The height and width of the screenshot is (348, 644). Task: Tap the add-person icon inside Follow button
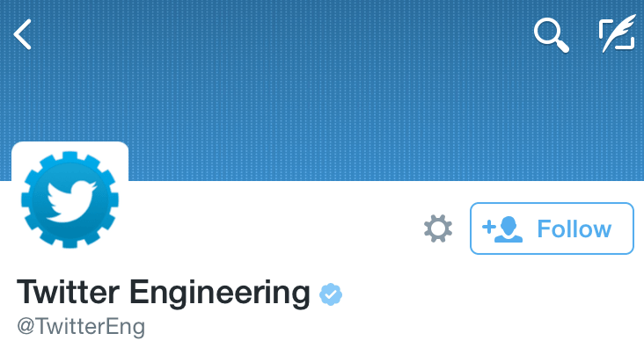(x=502, y=229)
